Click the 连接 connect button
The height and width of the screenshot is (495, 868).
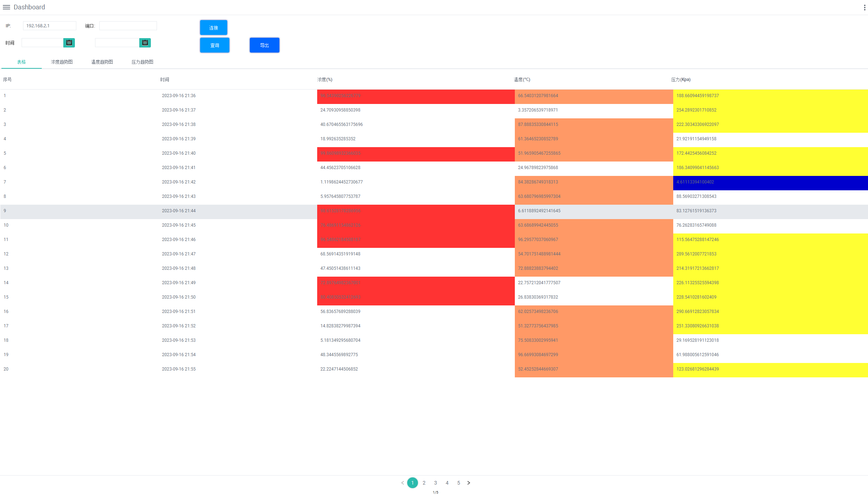[213, 28]
